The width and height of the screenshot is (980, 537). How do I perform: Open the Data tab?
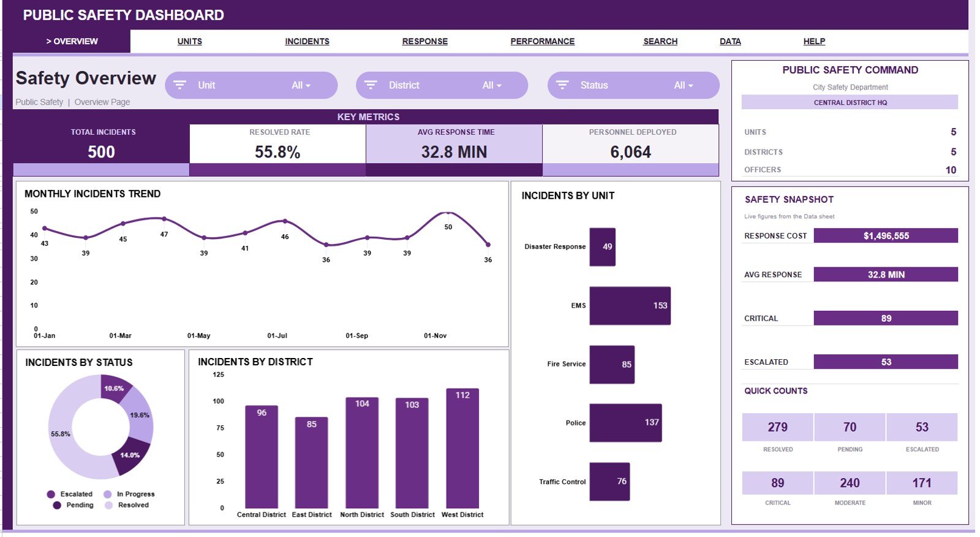[730, 41]
